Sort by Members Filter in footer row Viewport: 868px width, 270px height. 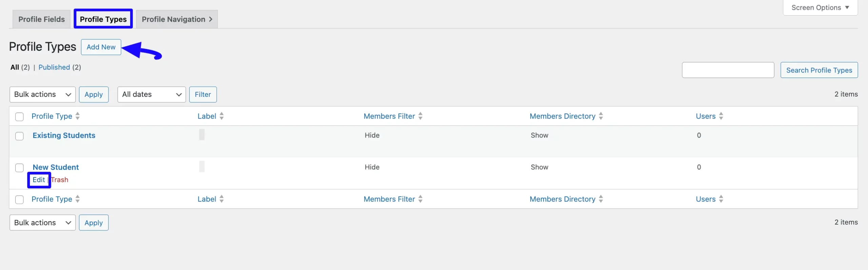[389, 199]
